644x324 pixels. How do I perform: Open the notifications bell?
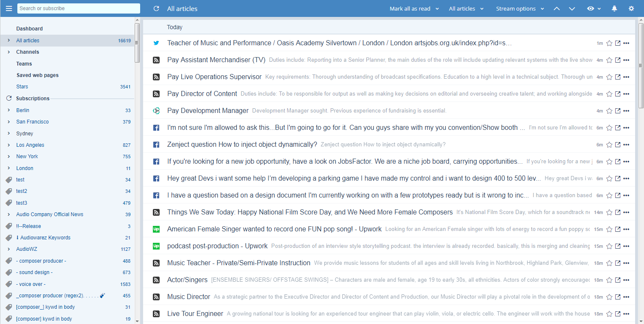tap(614, 8)
